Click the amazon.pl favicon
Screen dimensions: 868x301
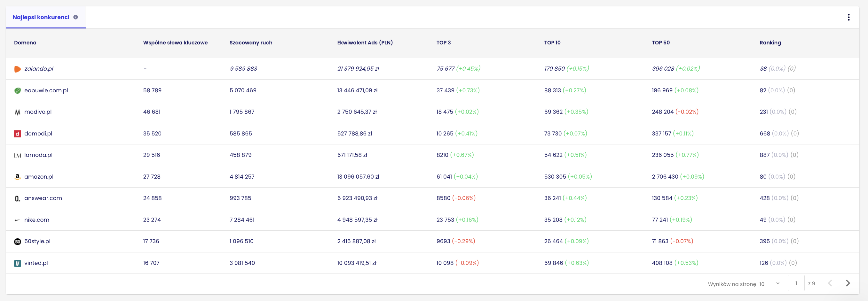[x=18, y=177]
